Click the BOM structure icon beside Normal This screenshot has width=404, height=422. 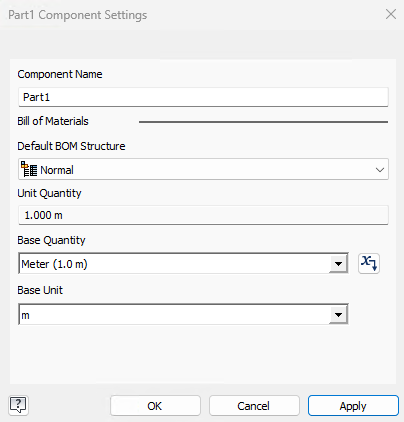[29, 169]
